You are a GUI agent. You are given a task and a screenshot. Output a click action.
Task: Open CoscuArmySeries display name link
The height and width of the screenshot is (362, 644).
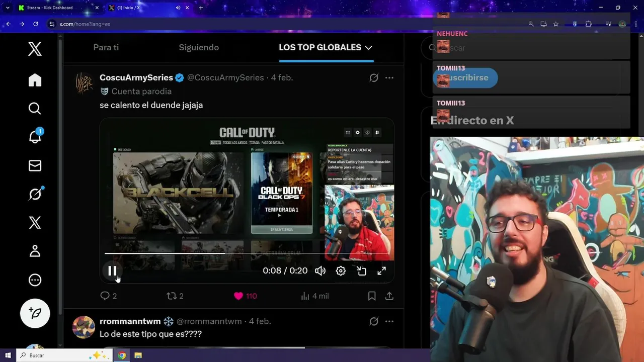pos(136,77)
